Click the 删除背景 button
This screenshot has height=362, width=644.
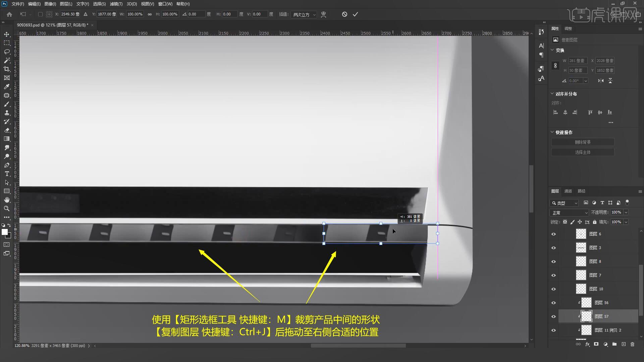(x=583, y=142)
